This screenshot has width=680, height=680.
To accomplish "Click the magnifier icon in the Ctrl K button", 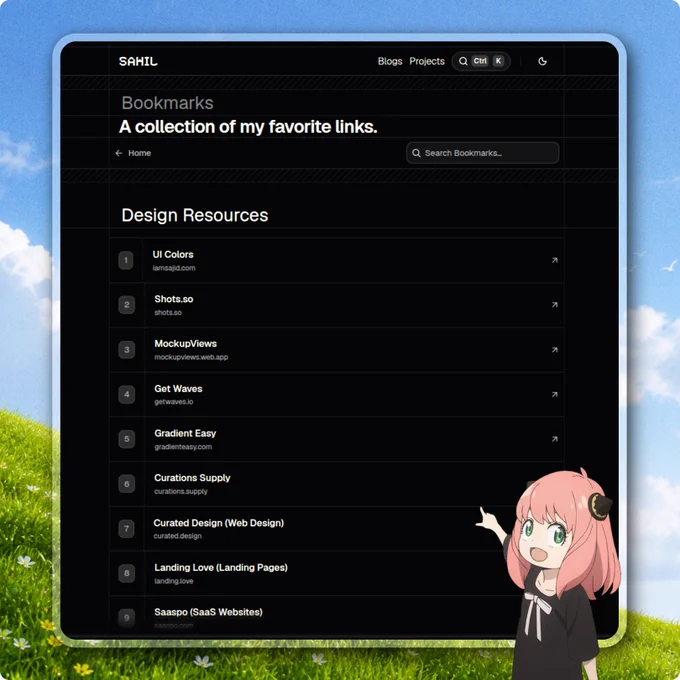I will 463,61.
